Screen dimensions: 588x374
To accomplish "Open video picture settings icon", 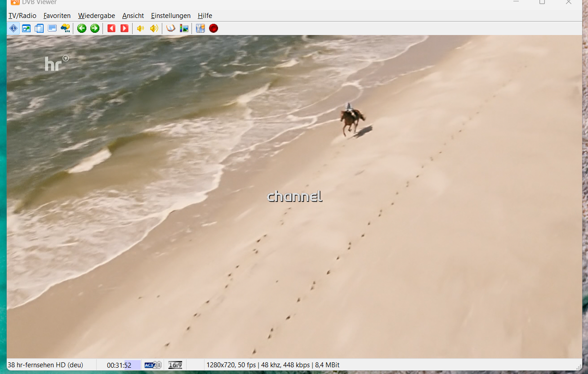I will click(184, 28).
